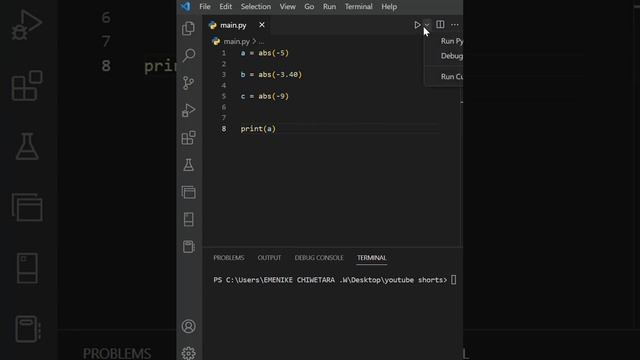Open the More Actions ellipsis menu
The width and height of the screenshot is (640, 360).
pyautogui.click(x=455, y=25)
